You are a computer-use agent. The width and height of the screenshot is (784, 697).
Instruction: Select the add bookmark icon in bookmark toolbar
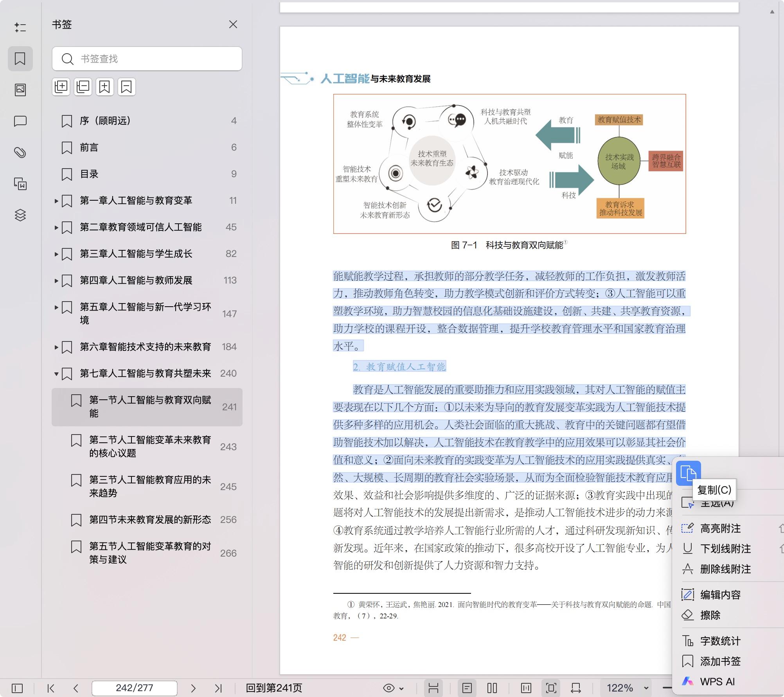(104, 86)
